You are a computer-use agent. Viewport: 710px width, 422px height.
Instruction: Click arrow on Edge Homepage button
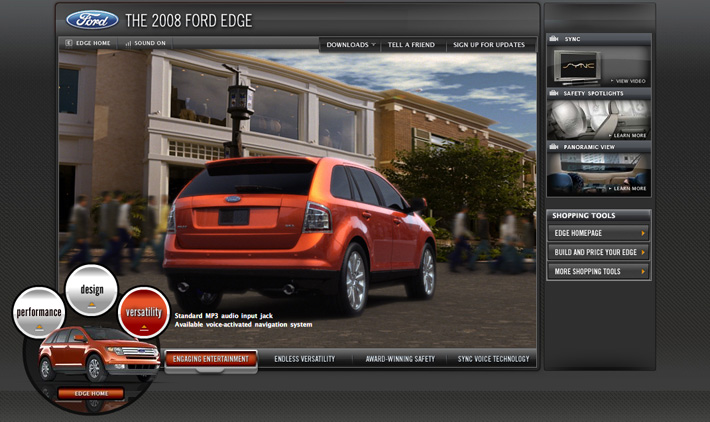(x=643, y=233)
